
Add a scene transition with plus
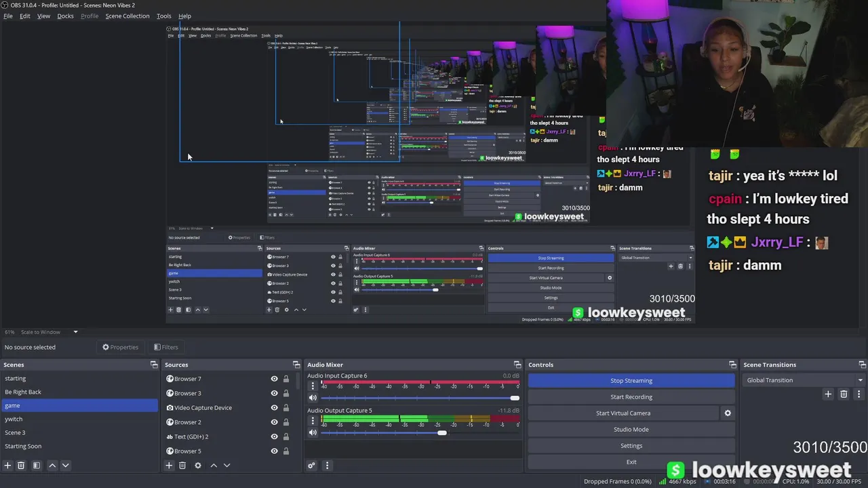pyautogui.click(x=828, y=394)
